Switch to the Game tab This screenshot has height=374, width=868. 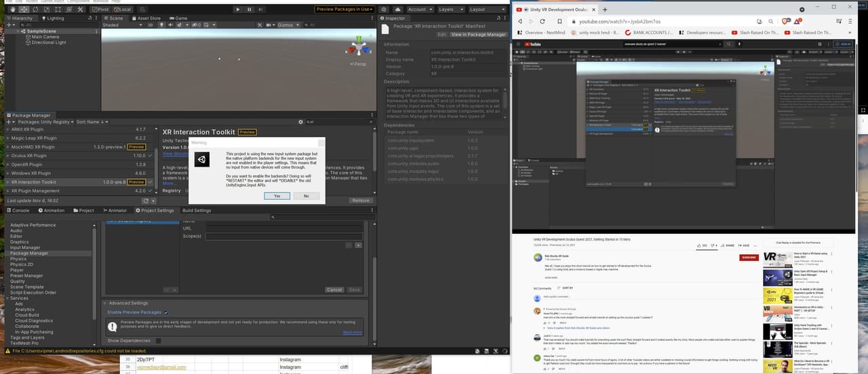(179, 18)
